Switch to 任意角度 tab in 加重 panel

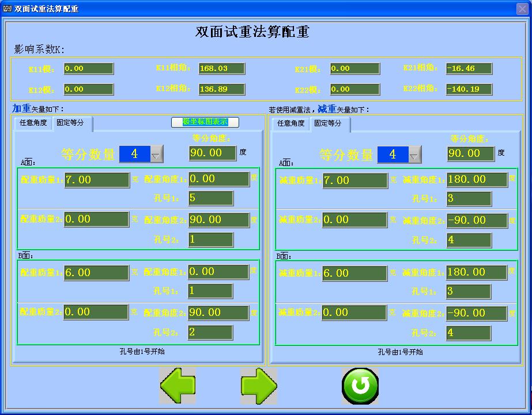[33, 123]
